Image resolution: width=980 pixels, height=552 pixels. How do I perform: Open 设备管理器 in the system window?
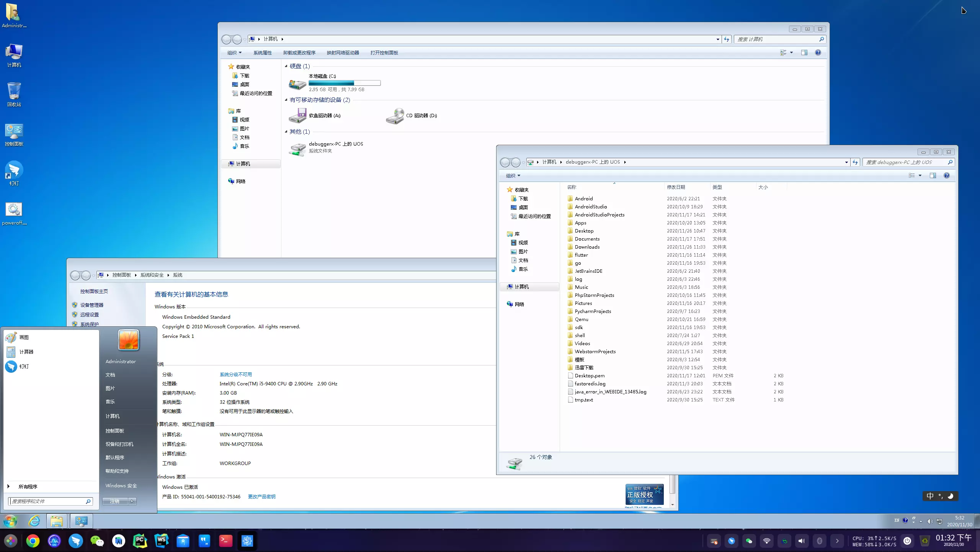92,305
